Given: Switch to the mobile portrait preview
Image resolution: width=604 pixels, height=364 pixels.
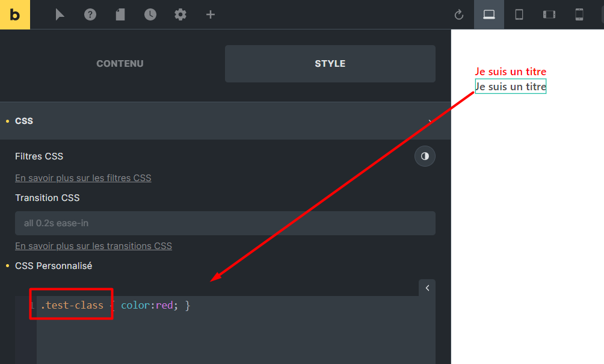Looking at the screenshot, I should click(579, 14).
